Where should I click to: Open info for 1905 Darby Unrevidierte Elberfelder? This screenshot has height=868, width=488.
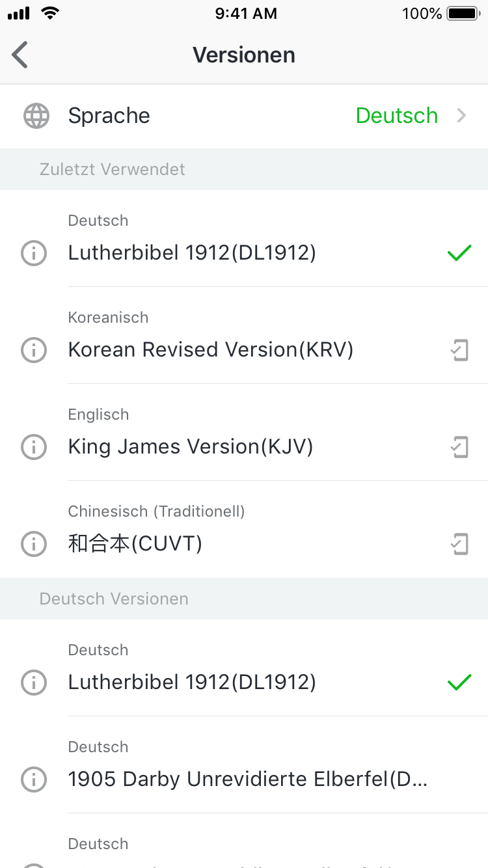(34, 779)
